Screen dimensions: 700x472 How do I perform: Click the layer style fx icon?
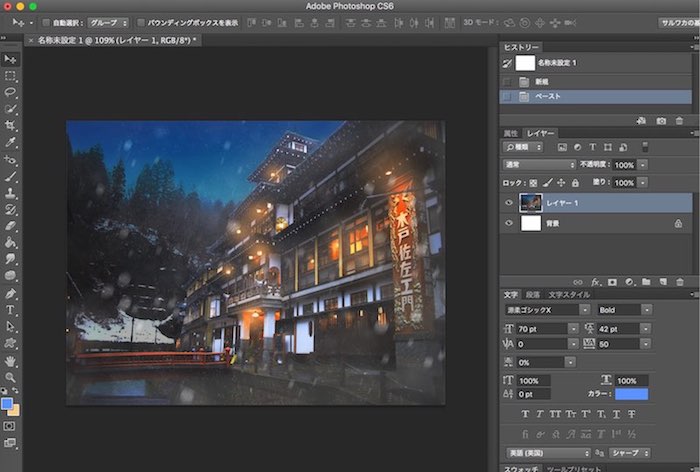coord(594,282)
